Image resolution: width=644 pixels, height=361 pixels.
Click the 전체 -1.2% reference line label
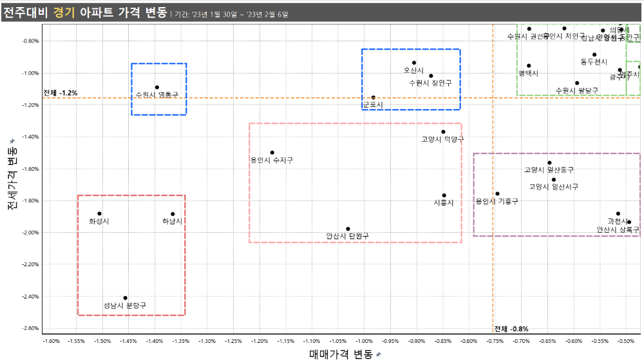click(x=61, y=93)
